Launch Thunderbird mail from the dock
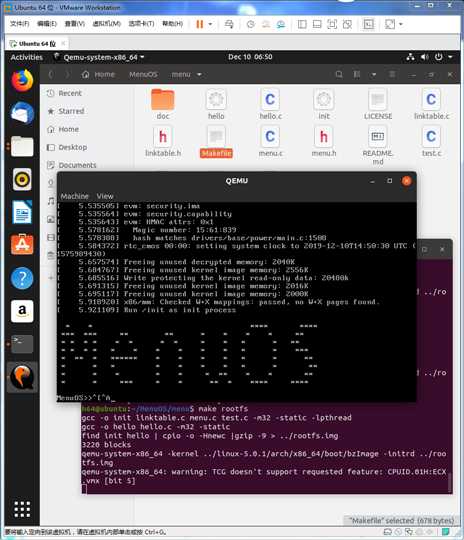464x540 pixels. (x=22, y=113)
